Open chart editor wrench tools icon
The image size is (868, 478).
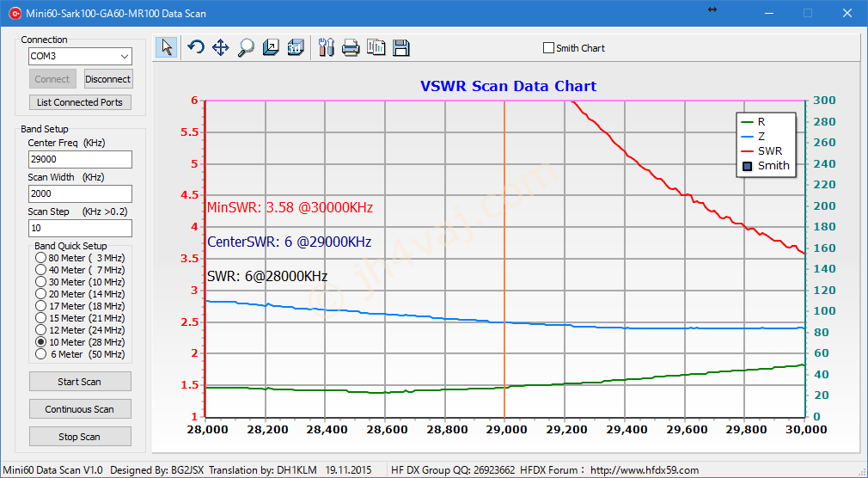pos(327,47)
